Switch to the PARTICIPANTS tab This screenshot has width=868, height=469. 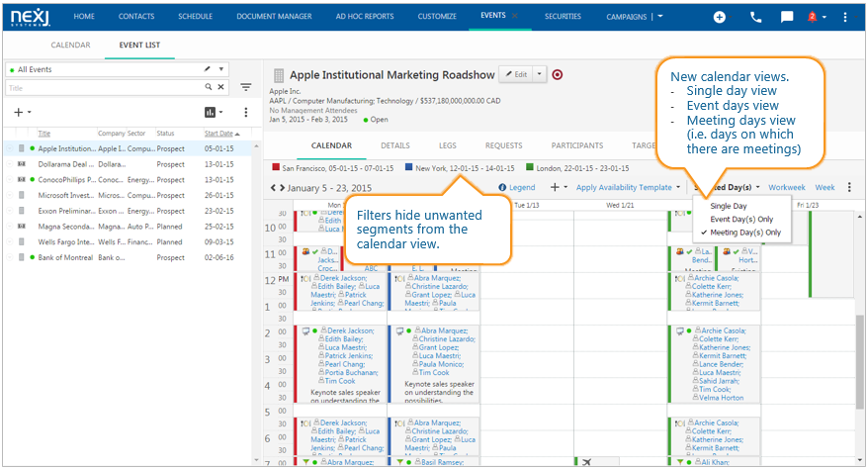(x=576, y=145)
